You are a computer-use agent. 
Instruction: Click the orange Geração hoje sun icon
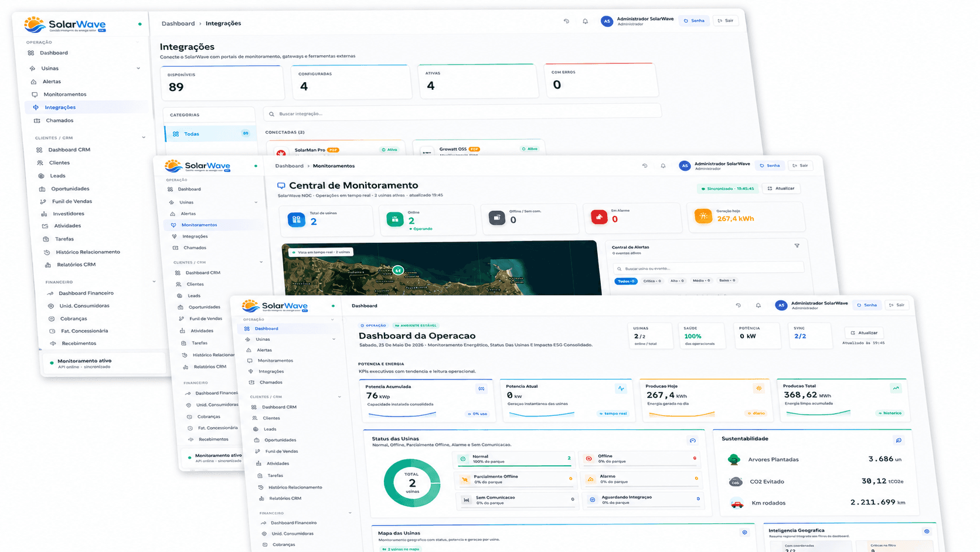tap(703, 216)
